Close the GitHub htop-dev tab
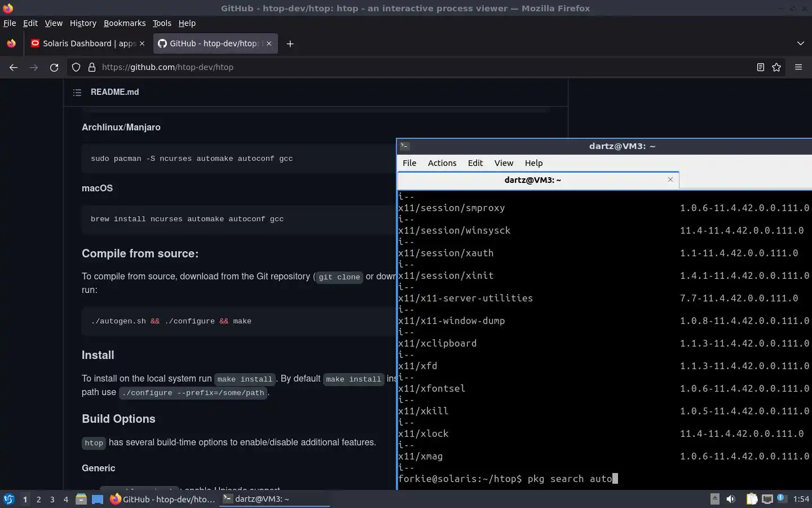The width and height of the screenshot is (812, 508). tap(269, 43)
